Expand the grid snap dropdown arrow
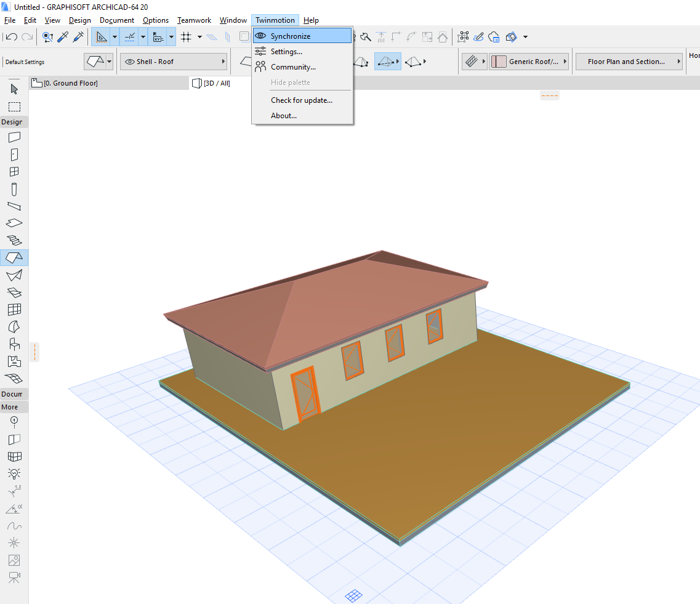 pos(199,37)
